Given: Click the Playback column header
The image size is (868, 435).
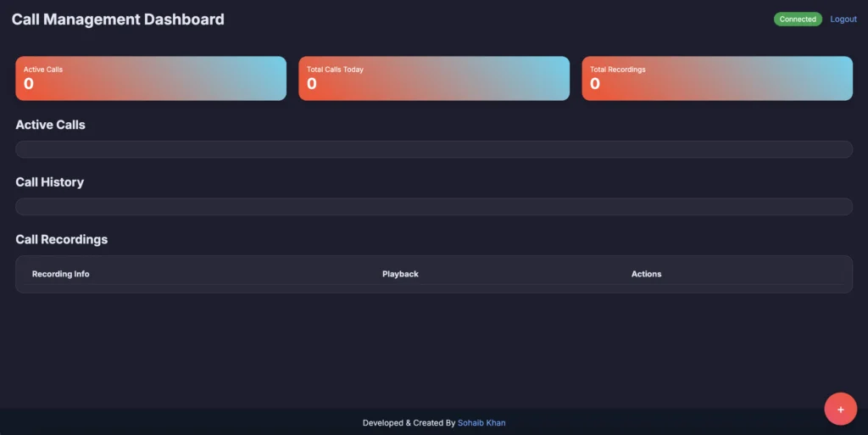Looking at the screenshot, I should [400, 274].
